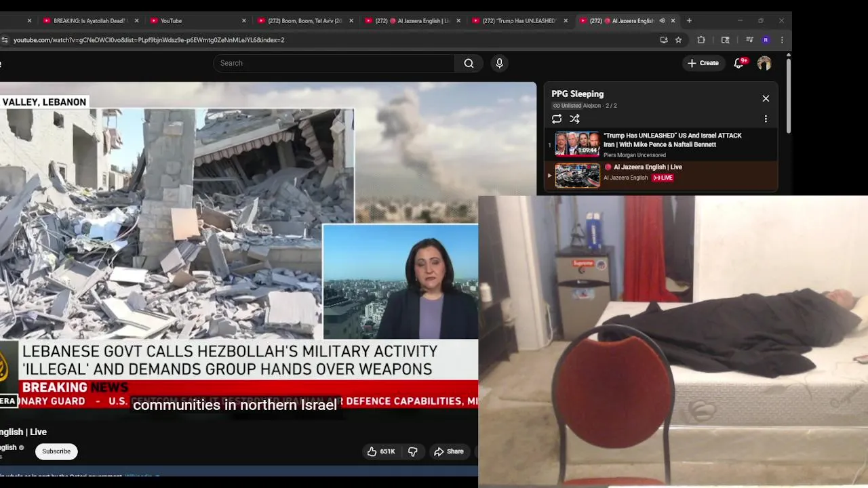The image size is (868, 488).
Task: Click the Trump Has UNLEASHED video thumbnail
Action: (x=577, y=144)
